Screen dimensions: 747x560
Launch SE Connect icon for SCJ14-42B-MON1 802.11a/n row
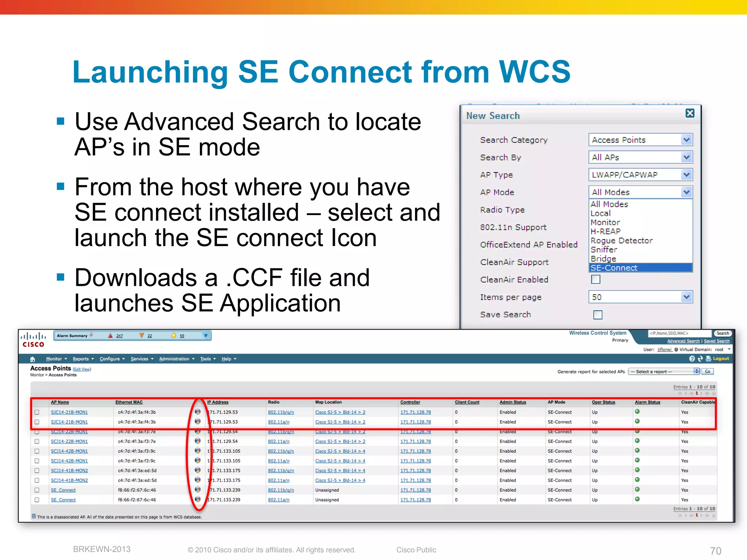tap(197, 460)
